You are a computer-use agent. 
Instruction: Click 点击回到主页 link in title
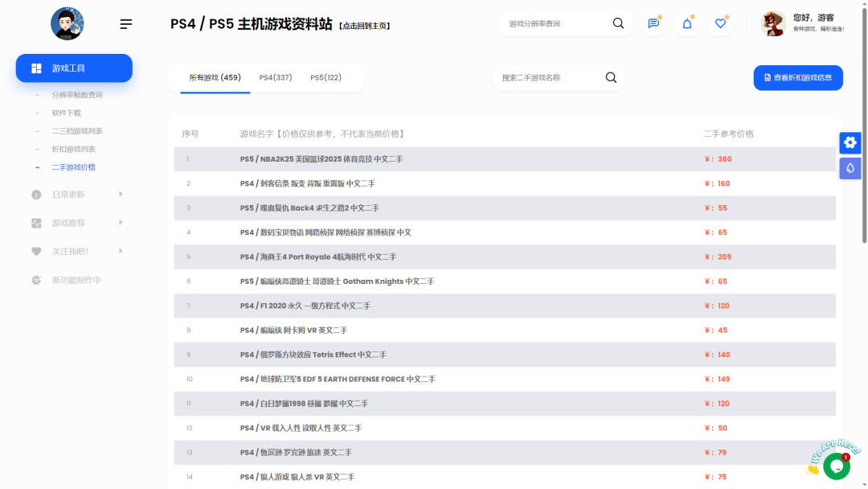[x=365, y=26]
